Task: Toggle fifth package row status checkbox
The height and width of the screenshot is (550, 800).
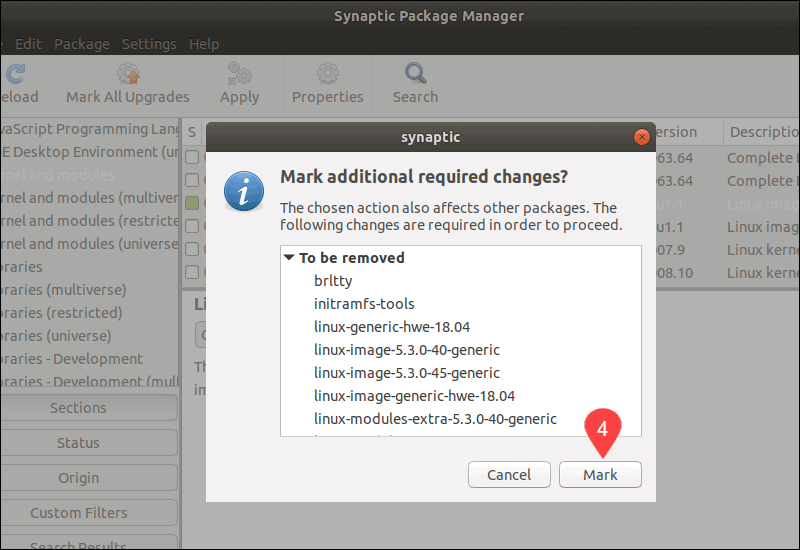Action: 192,248
